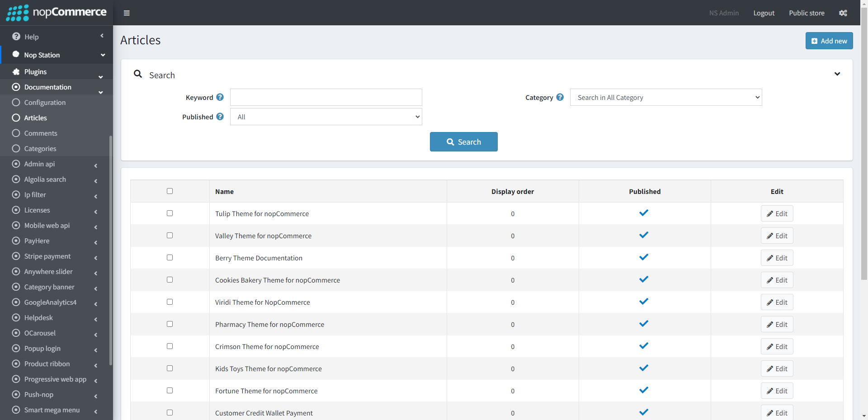Expand the Anywhere slider arrow
Image resolution: width=868 pixels, height=420 pixels.
pos(96,273)
